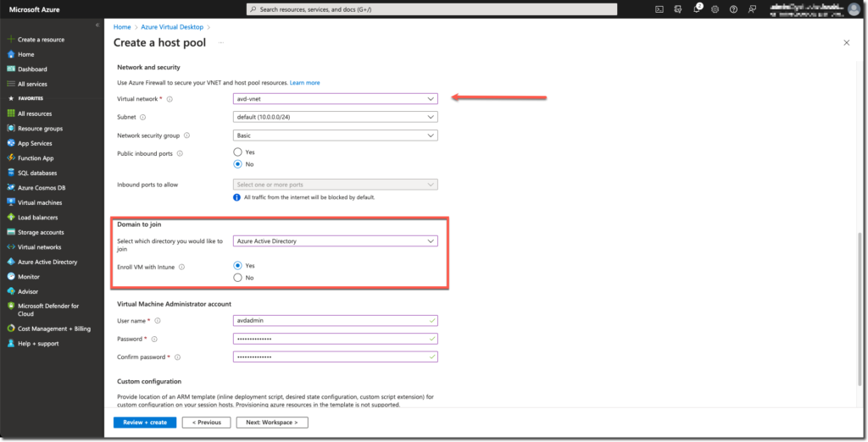
Task: Open the help question mark icon
Action: (x=733, y=9)
